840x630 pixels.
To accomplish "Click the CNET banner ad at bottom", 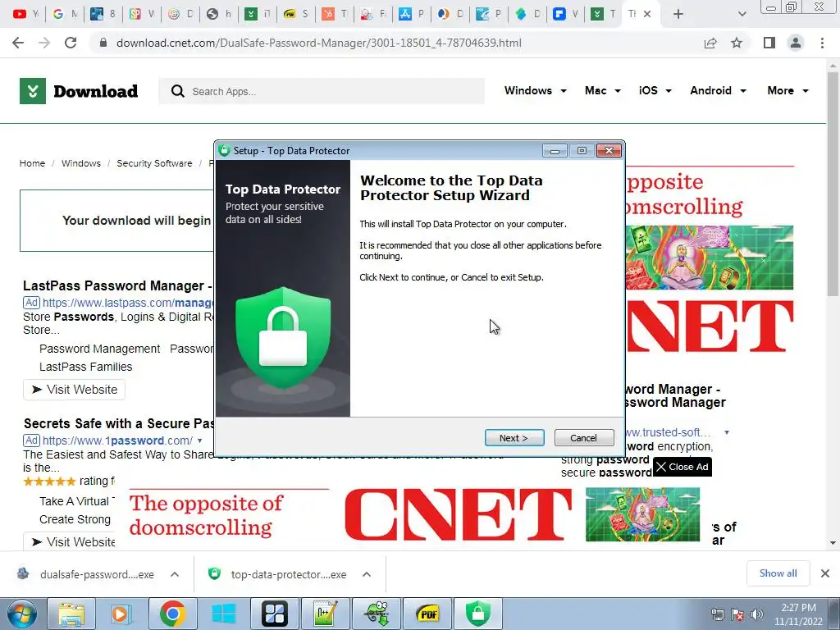I will tap(414, 515).
